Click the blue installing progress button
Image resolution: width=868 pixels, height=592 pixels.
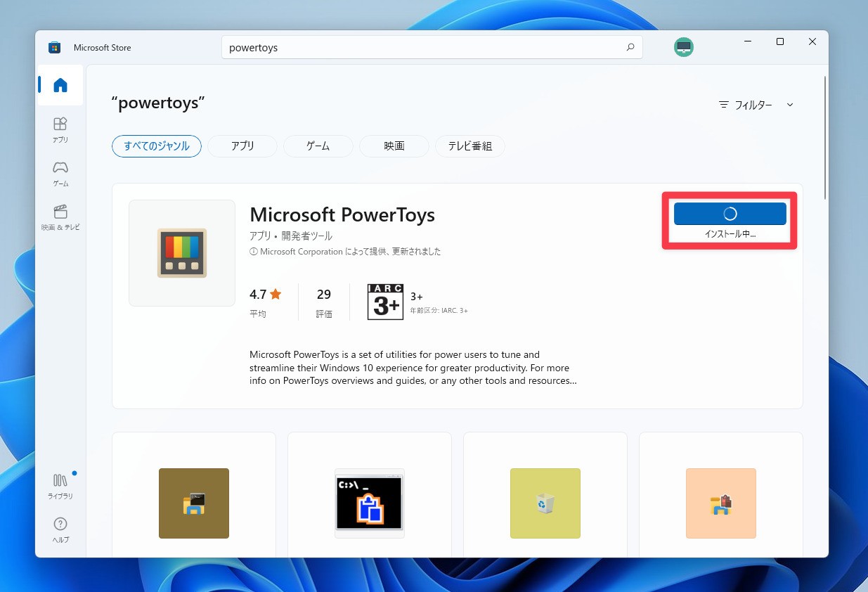pos(730,214)
